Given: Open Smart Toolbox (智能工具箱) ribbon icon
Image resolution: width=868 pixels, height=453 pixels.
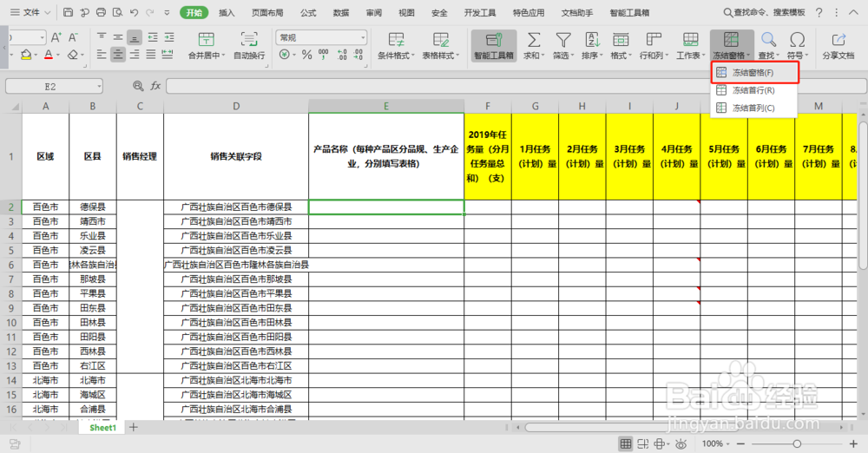Looking at the screenshot, I should point(494,45).
